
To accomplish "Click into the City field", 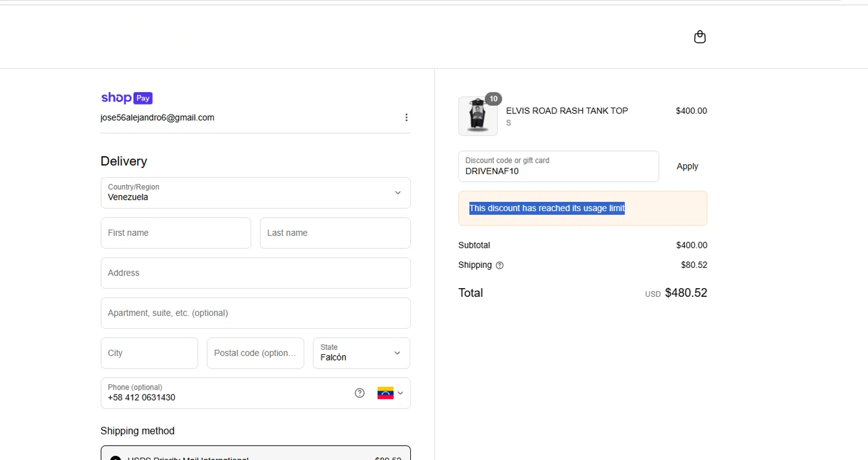I will pyautogui.click(x=149, y=353).
